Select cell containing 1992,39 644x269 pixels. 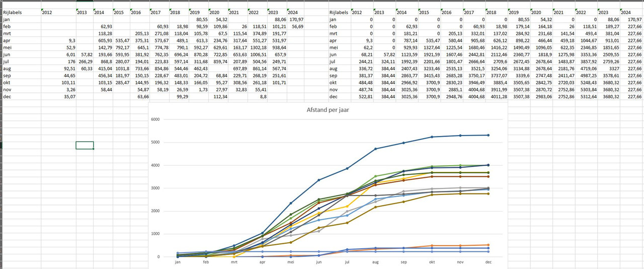coord(407,61)
